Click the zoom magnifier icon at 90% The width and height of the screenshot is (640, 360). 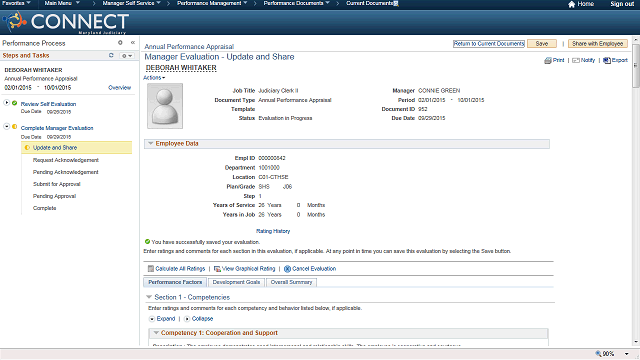pyautogui.click(x=598, y=353)
